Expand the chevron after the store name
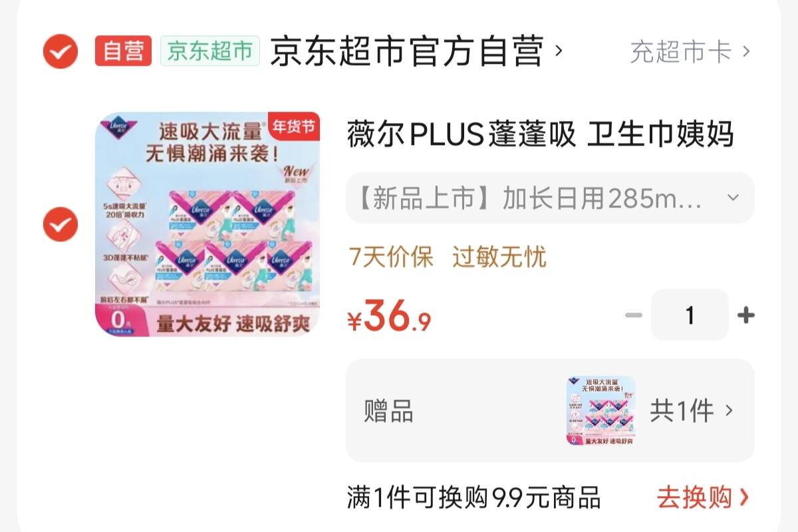The width and height of the screenshot is (798, 532). pyautogui.click(x=559, y=51)
